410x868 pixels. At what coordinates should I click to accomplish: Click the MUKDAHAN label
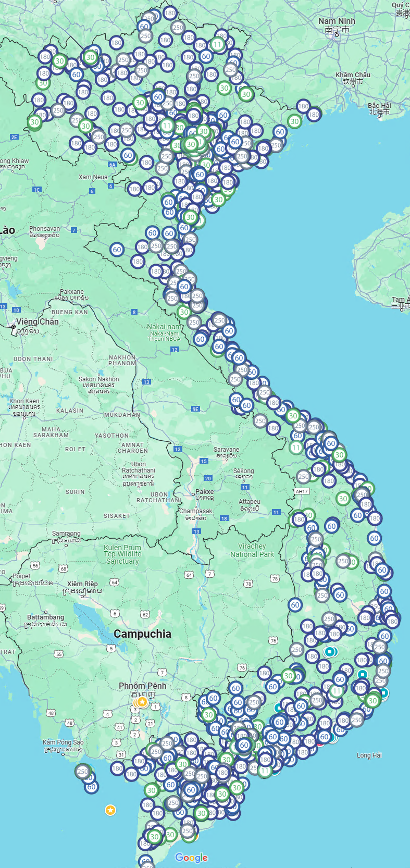[x=122, y=415]
